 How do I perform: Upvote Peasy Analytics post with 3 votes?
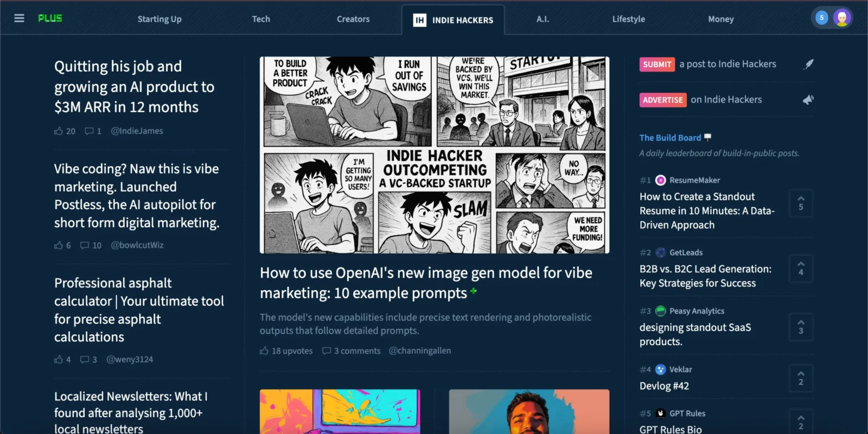801,327
